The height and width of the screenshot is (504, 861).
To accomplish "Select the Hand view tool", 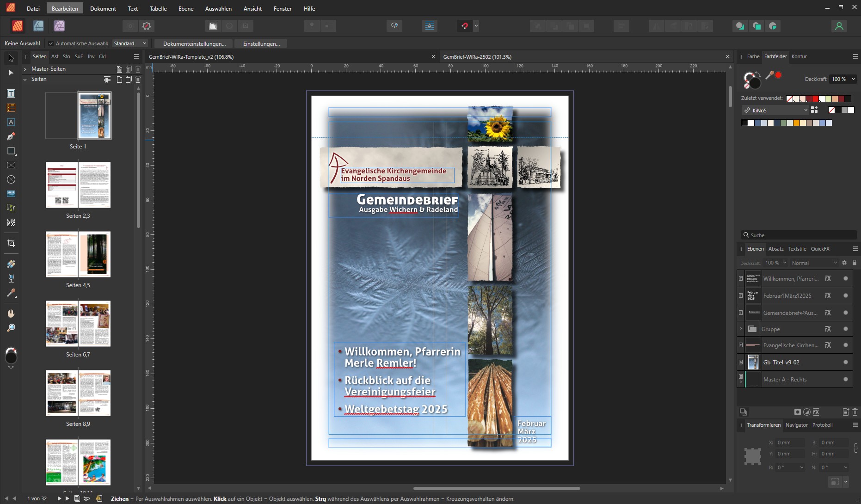I will coord(11,313).
